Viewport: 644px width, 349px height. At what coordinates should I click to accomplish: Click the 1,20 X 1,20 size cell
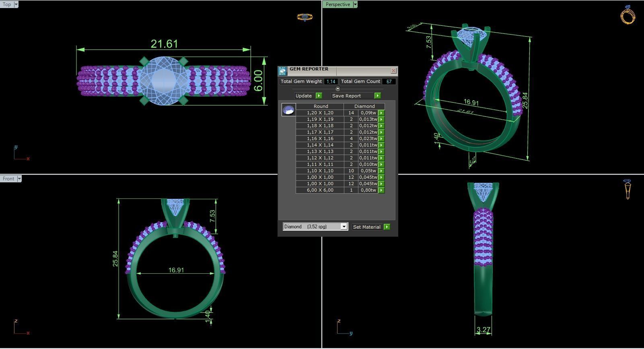[320, 113]
